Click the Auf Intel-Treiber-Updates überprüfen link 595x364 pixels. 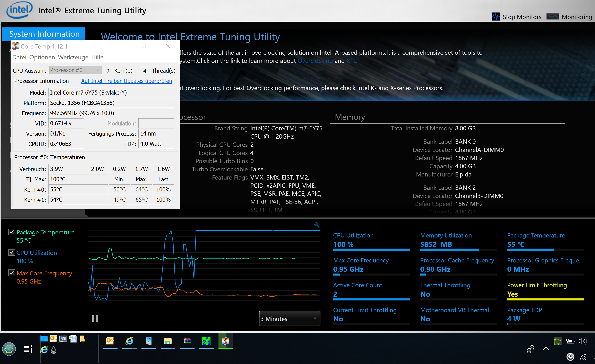coord(127,81)
